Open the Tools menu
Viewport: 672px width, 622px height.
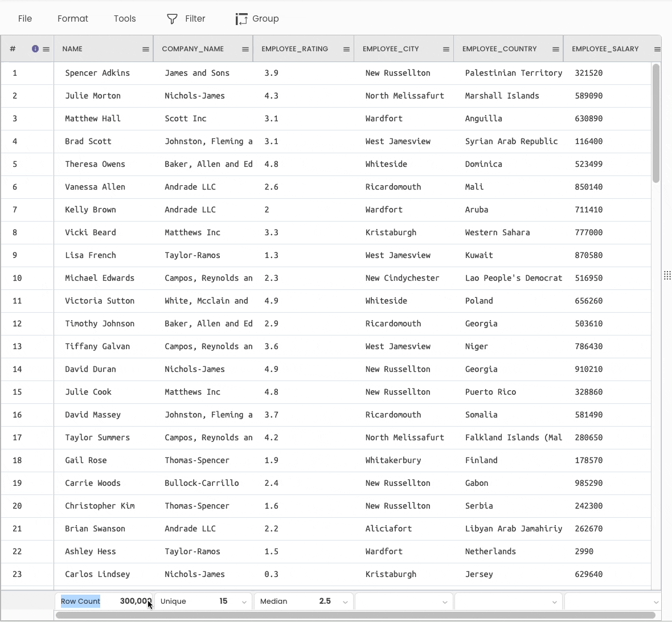(x=125, y=19)
